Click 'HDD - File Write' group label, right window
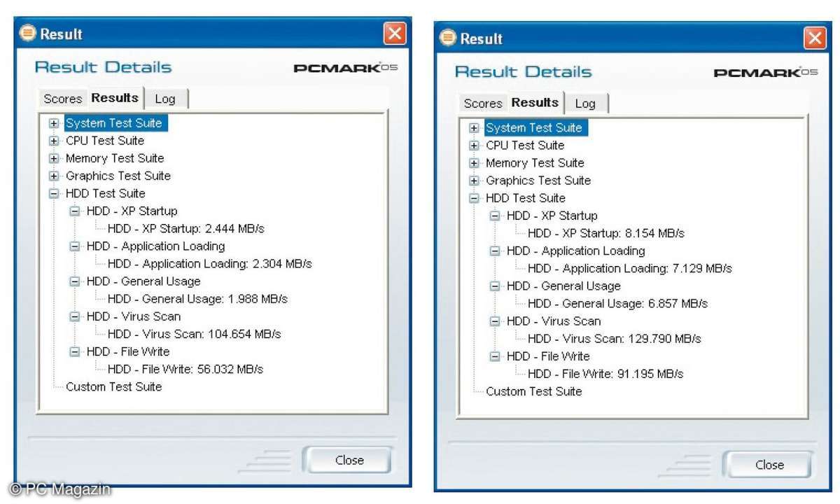Image resolution: width=840 pixels, height=504 pixels. pyautogui.click(x=548, y=356)
